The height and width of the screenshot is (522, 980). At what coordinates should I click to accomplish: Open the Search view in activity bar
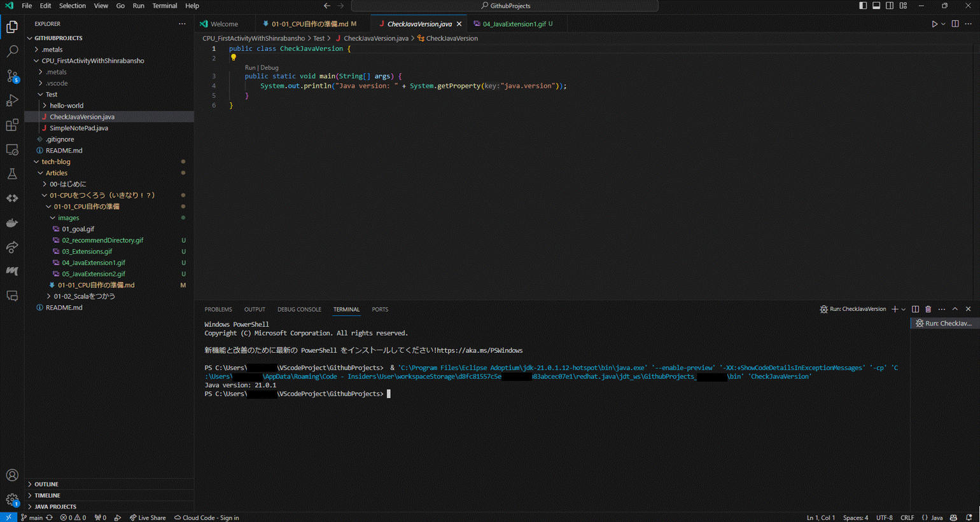(x=12, y=52)
